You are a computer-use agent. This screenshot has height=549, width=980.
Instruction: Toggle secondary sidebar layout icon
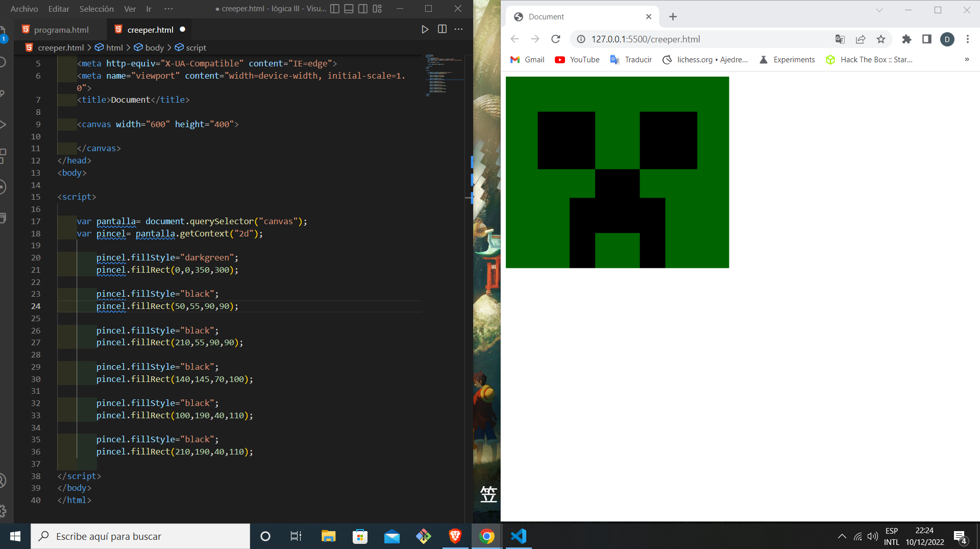coord(363,9)
